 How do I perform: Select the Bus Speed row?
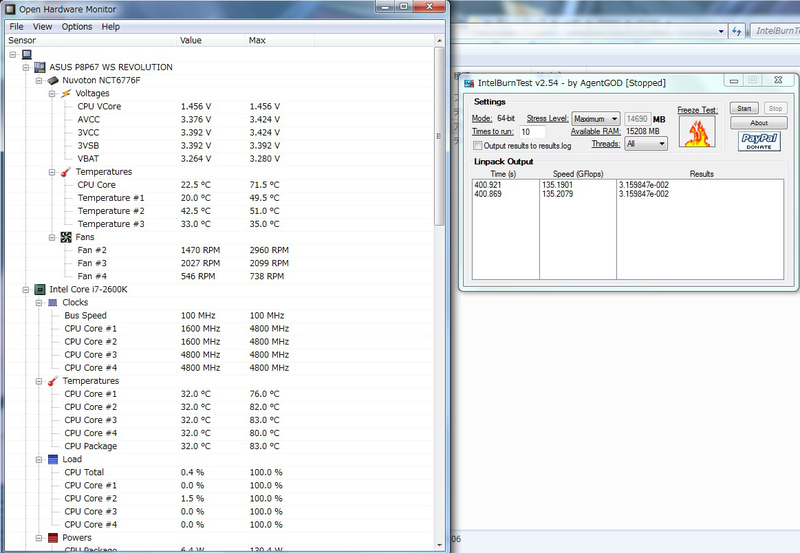(x=219, y=316)
